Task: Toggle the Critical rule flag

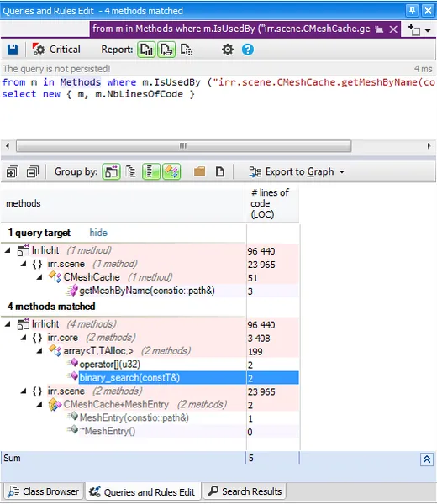Action: coord(56,50)
